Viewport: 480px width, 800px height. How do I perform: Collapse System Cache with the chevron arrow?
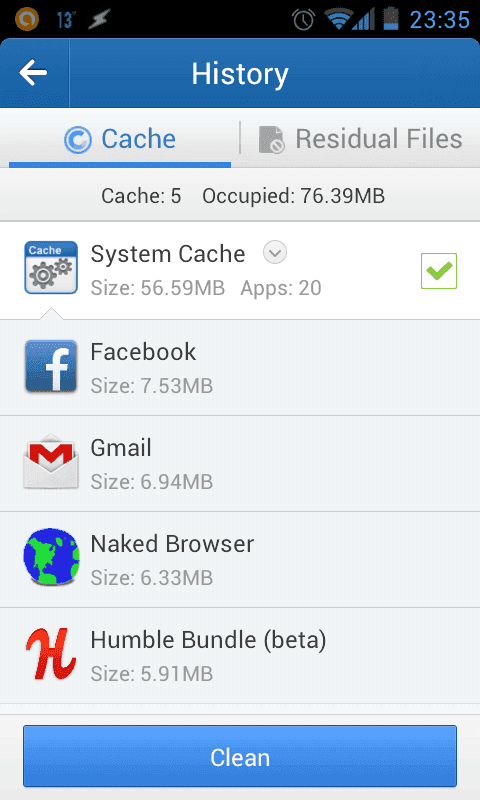tap(275, 253)
